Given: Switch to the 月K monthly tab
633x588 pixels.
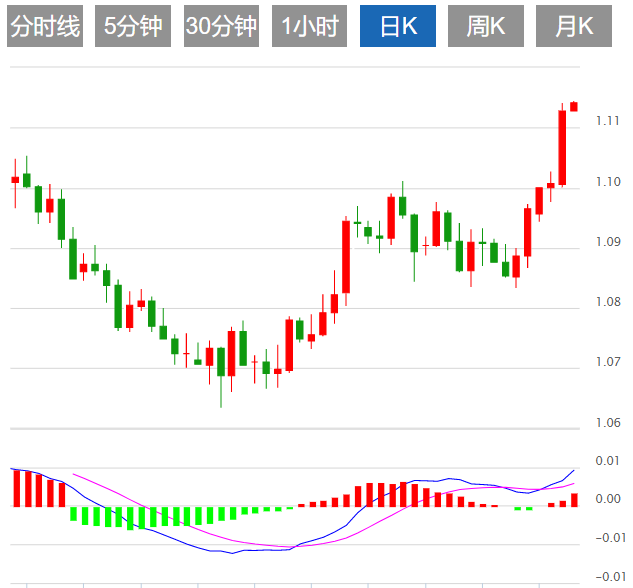Looking at the screenshot, I should pos(574,26).
